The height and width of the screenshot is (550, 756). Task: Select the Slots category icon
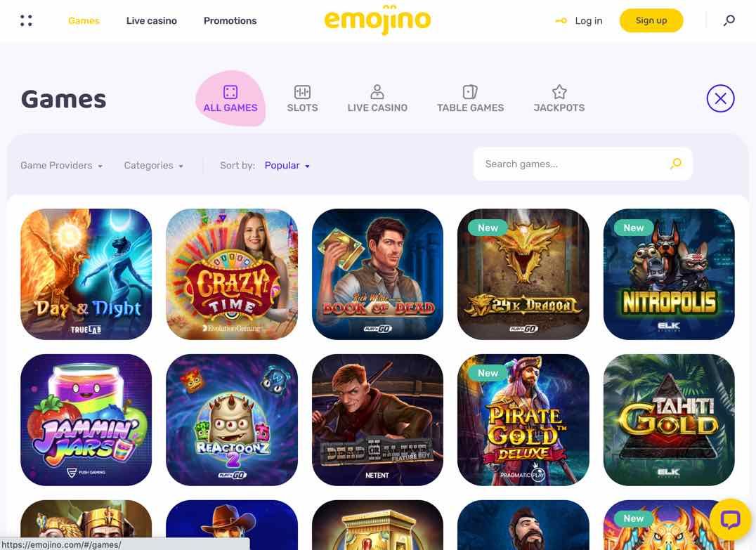(x=302, y=91)
